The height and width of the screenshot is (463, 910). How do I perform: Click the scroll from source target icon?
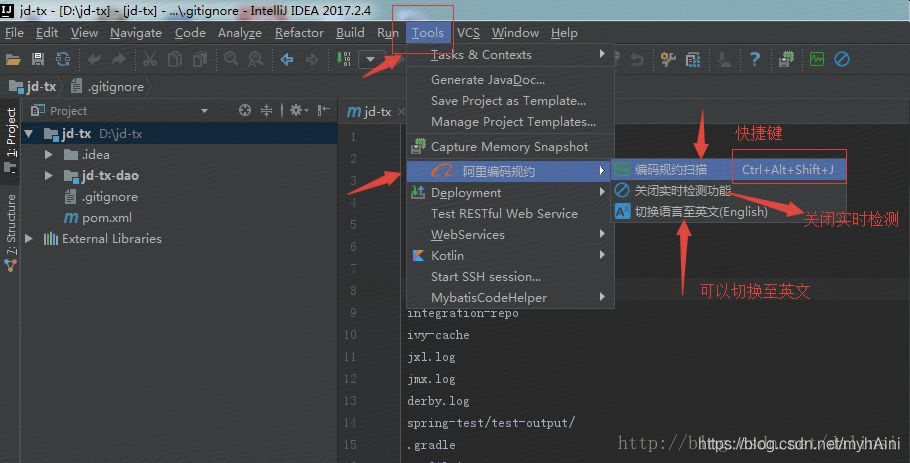(x=245, y=110)
